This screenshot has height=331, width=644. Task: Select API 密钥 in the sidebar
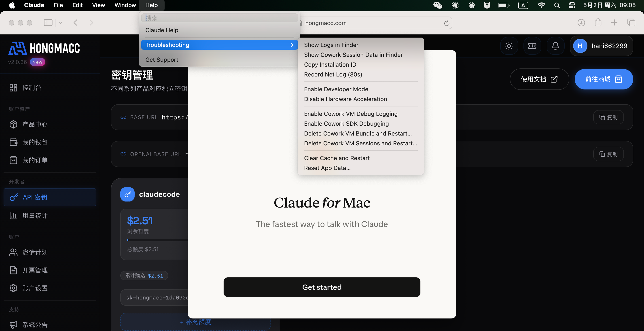50,197
